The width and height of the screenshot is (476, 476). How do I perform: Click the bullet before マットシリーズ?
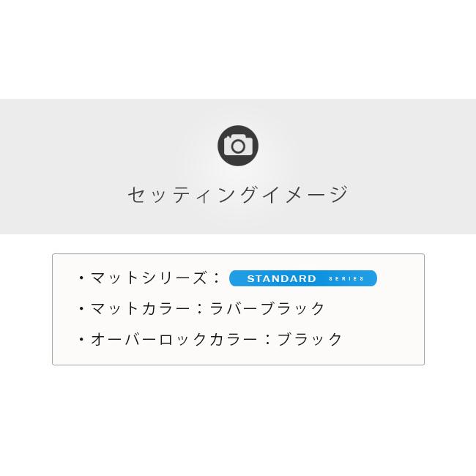coord(81,278)
